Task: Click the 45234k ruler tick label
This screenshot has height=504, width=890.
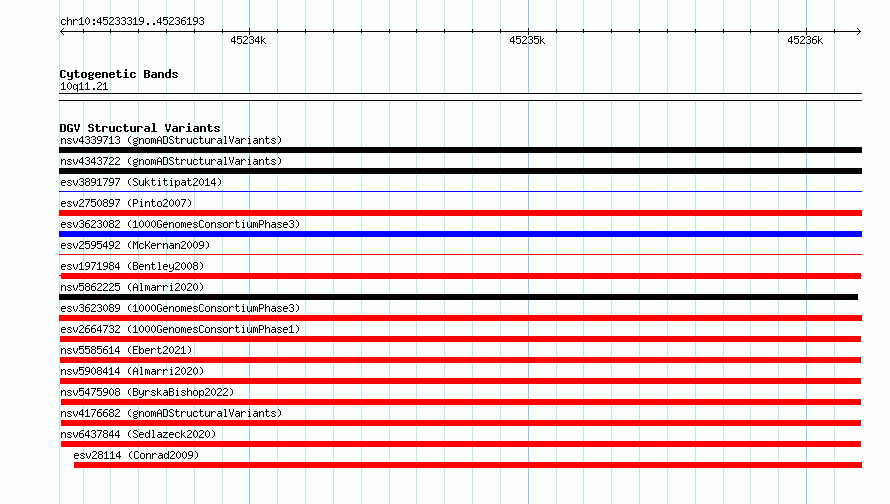Action: (248, 40)
